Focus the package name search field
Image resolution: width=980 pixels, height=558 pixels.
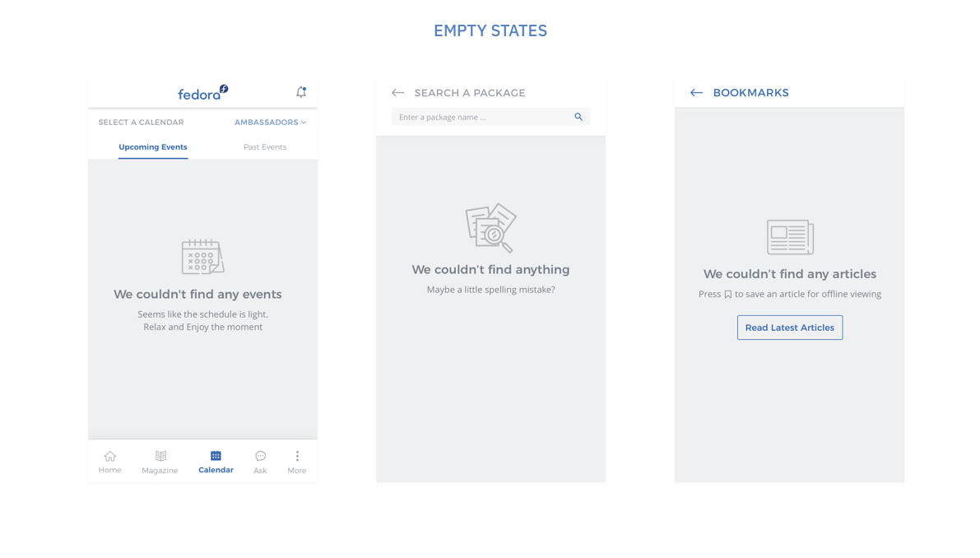tap(490, 117)
